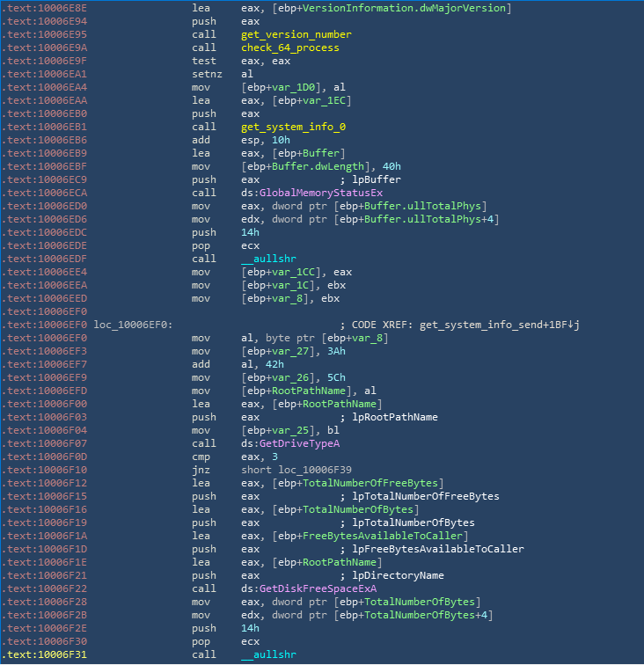Select the get_version_number function call
The image size is (644, 665).
pyautogui.click(x=296, y=34)
